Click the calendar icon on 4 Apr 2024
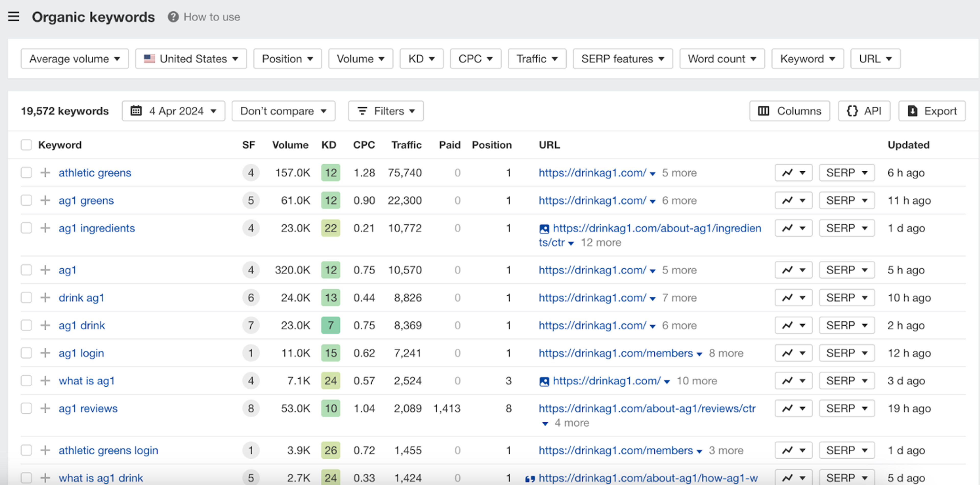The width and height of the screenshot is (980, 485). [136, 111]
